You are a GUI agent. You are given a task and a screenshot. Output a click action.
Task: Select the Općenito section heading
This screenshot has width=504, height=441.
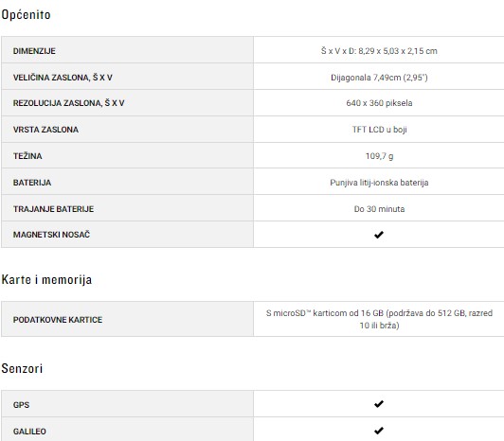pyautogui.click(x=26, y=15)
